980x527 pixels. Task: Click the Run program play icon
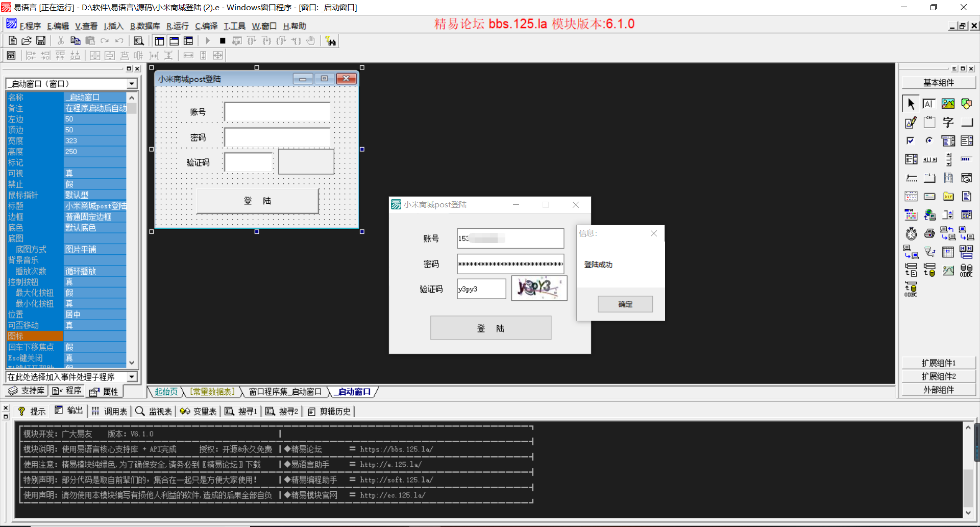click(x=208, y=41)
